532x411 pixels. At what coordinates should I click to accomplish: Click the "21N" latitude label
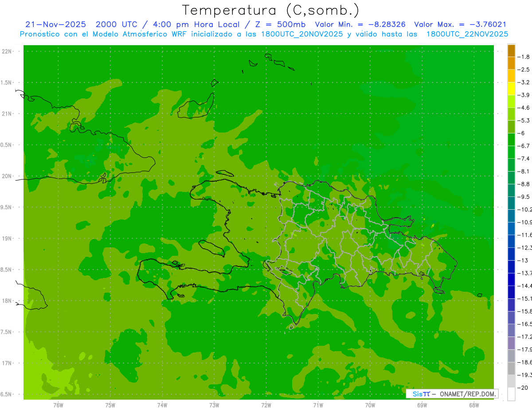(6, 114)
